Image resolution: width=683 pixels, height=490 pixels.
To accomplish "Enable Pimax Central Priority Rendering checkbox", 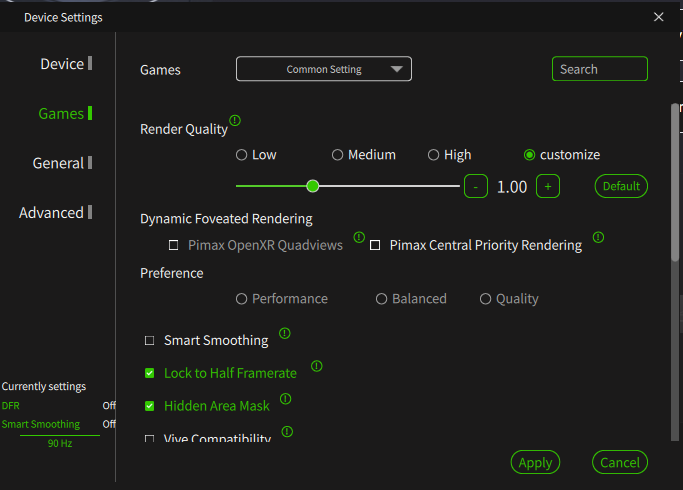I will pyautogui.click(x=375, y=245).
